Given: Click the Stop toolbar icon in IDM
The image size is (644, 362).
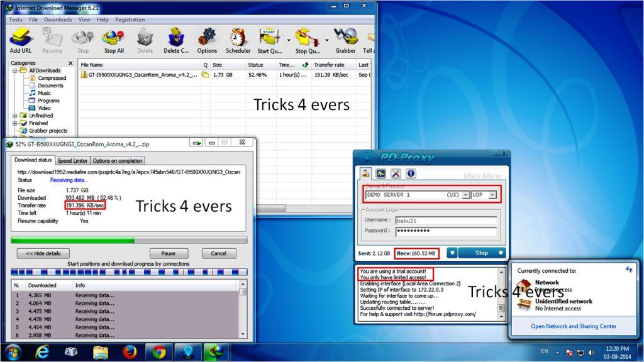Looking at the screenshot, I should [x=83, y=40].
